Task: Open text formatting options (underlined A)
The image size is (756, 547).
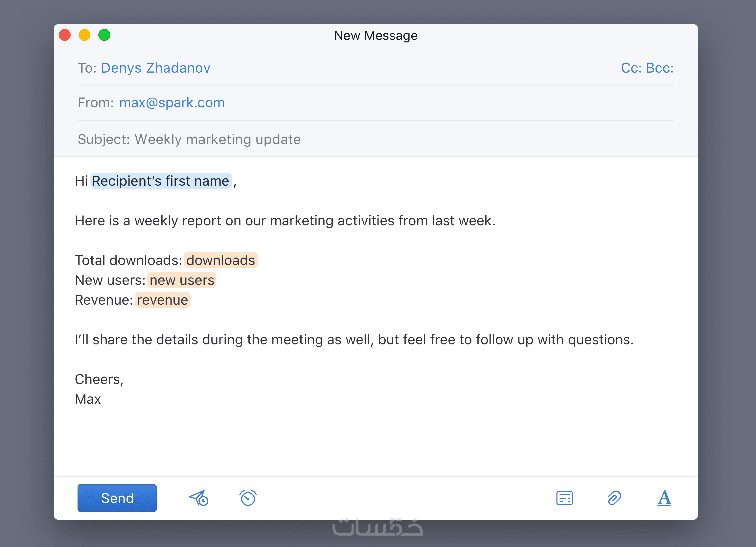Action: 664,498
